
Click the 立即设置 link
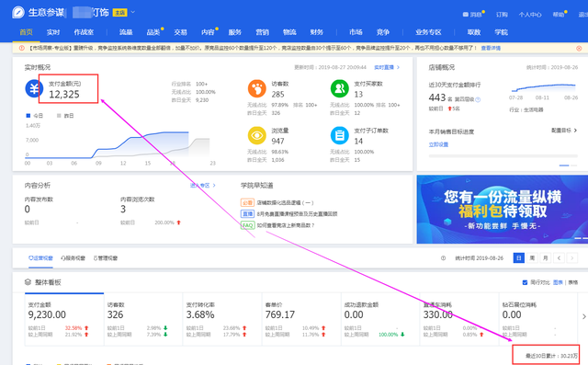pos(438,144)
